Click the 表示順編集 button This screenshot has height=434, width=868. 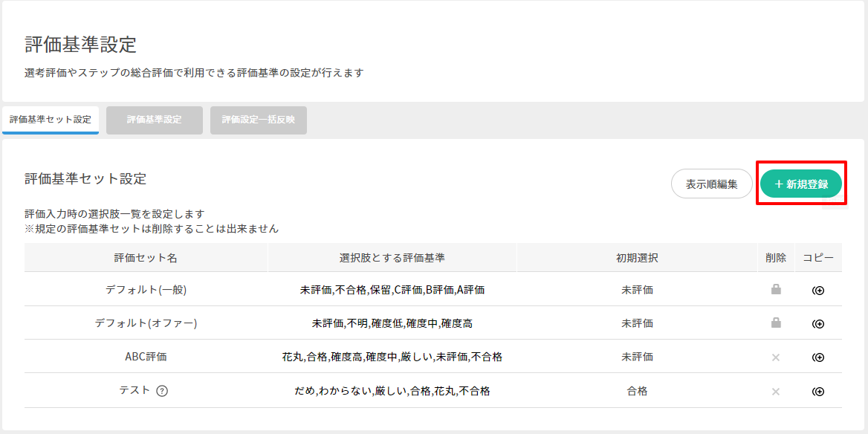point(711,184)
